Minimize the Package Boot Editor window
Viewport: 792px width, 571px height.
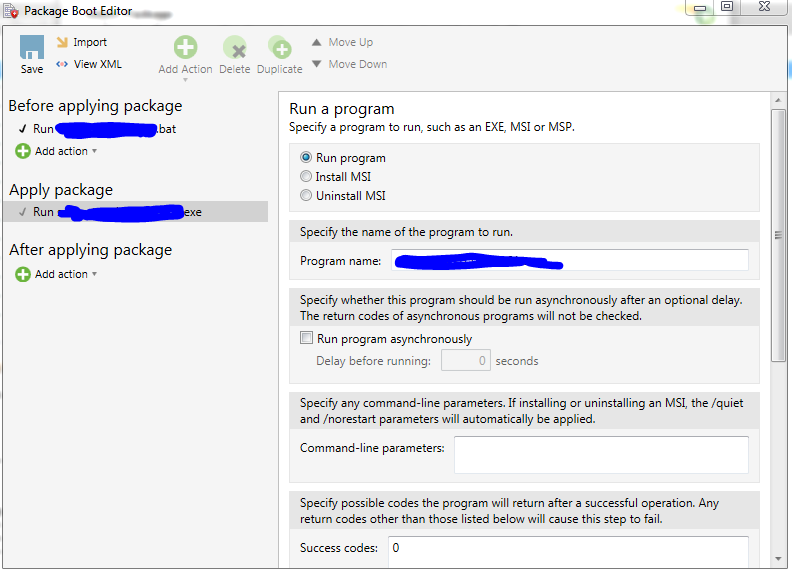pyautogui.click(x=700, y=8)
